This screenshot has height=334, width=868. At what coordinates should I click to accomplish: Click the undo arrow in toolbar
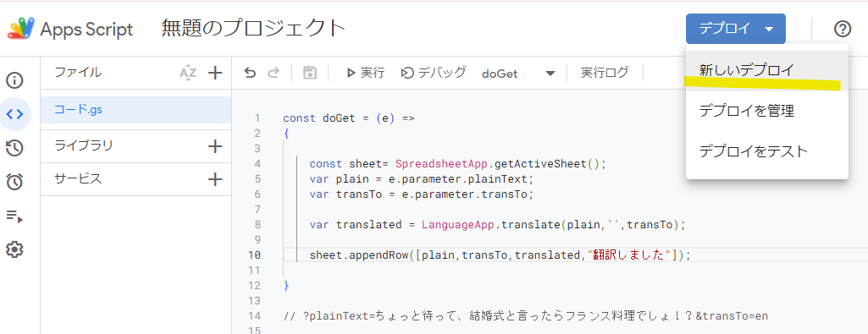[x=250, y=73]
